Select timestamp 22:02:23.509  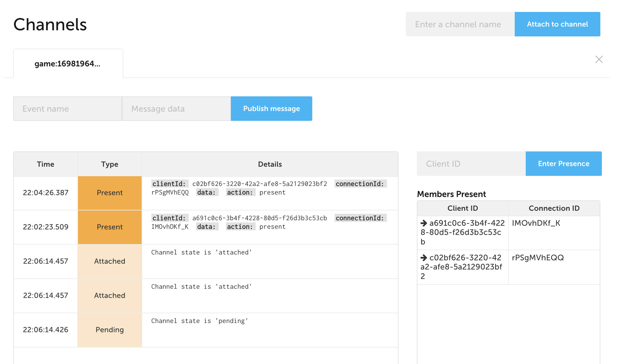click(46, 227)
